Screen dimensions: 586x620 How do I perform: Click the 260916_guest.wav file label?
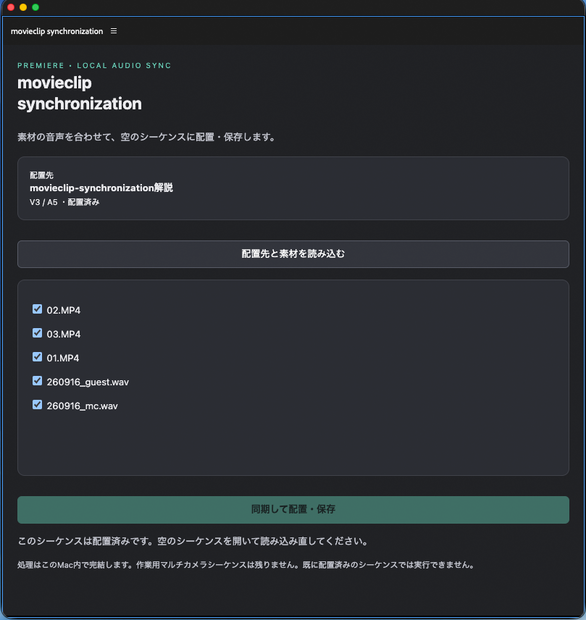click(x=88, y=382)
